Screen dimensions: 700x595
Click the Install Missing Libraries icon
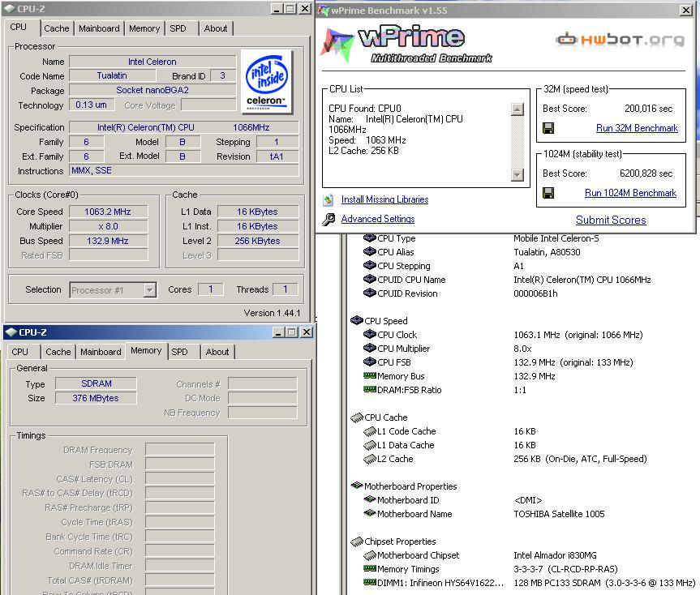tap(329, 200)
